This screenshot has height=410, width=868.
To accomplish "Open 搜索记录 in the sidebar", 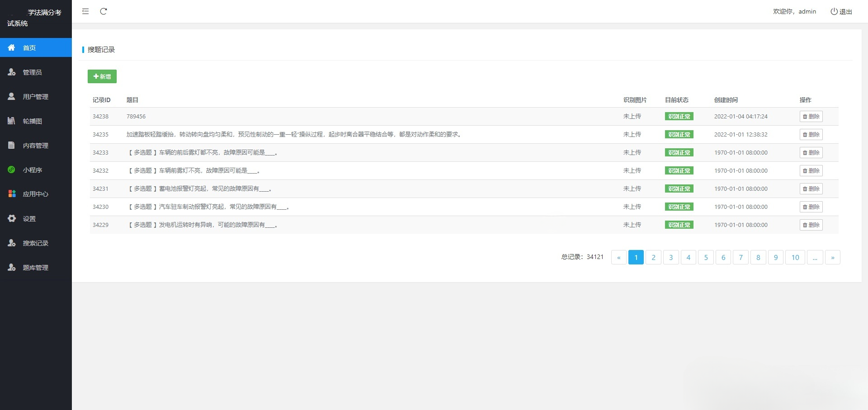I will tap(35, 243).
